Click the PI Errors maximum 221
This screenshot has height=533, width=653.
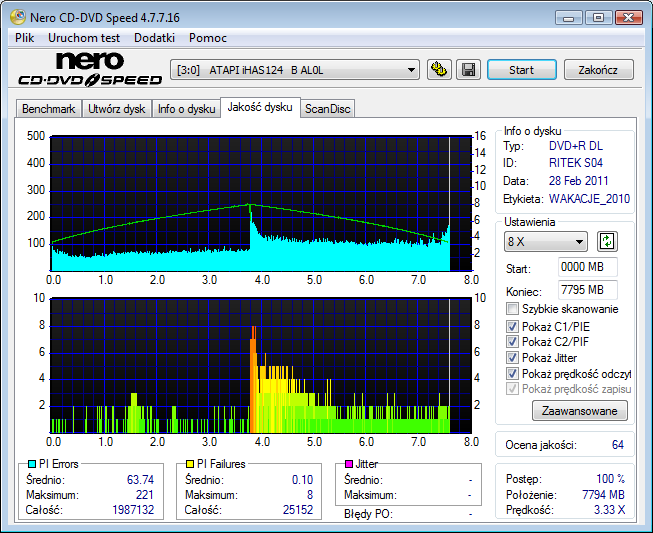(x=145, y=495)
